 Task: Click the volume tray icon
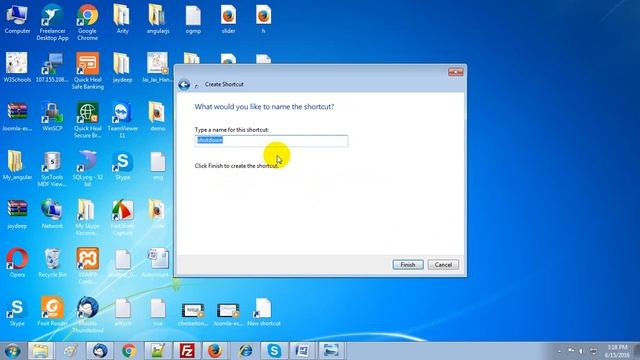581,351
